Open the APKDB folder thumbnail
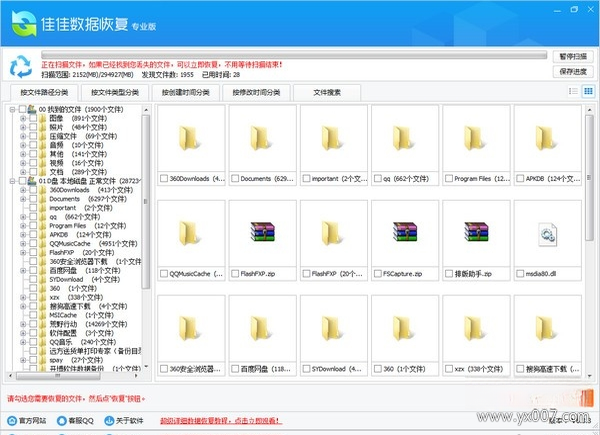 pyautogui.click(x=546, y=138)
